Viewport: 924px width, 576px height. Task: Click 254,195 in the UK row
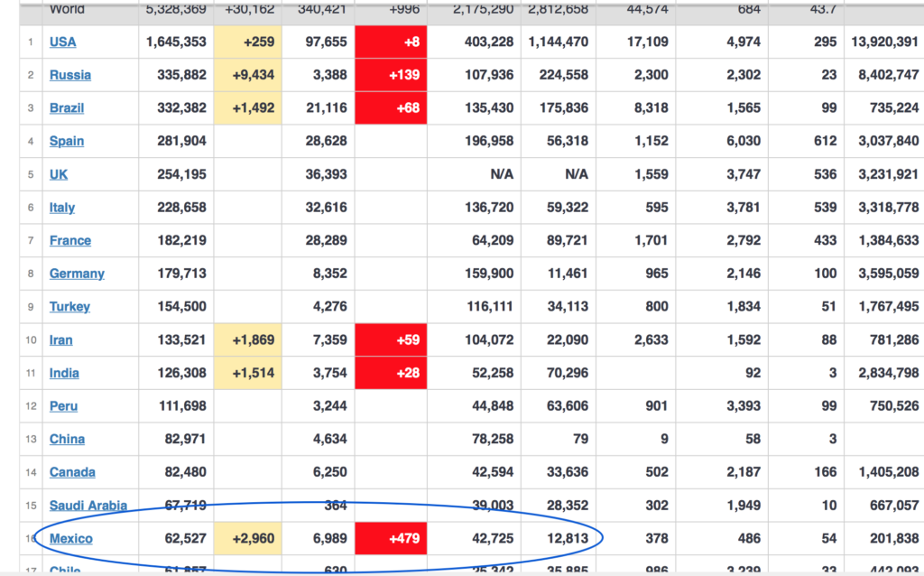click(181, 174)
